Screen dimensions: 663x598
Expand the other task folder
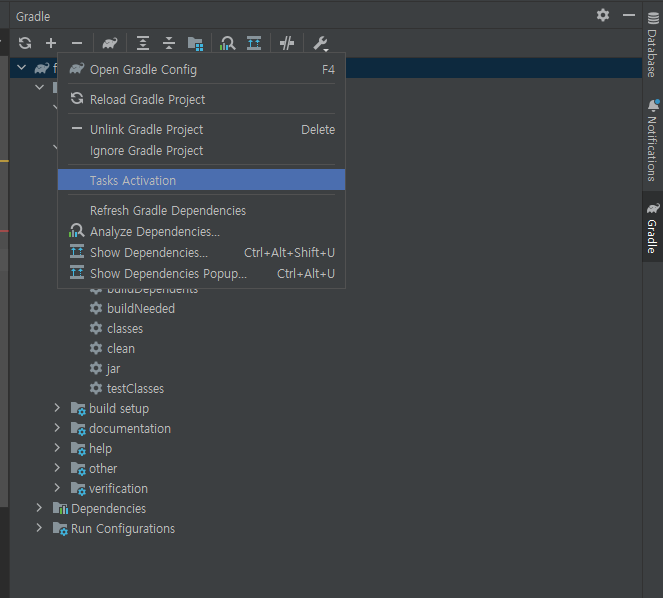point(57,467)
